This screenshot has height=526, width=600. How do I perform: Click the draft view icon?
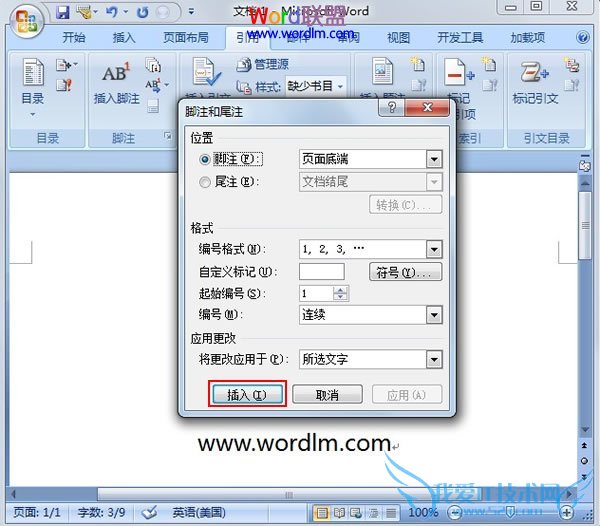pyautogui.click(x=391, y=513)
